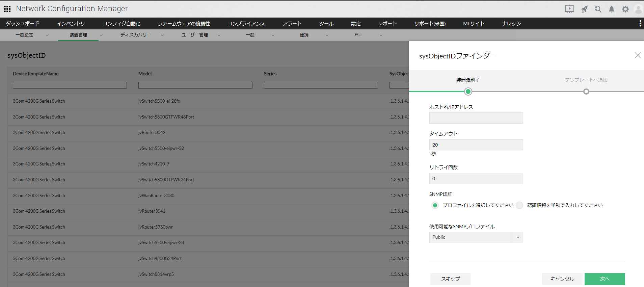
Task: Open the vertical three-dot more menu
Action: pos(640,23)
